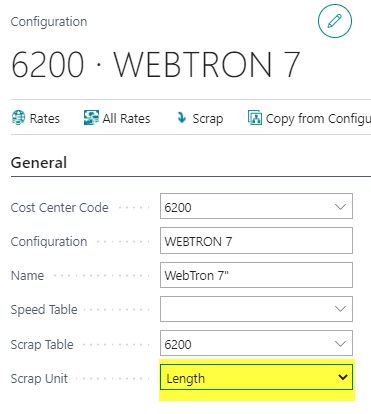
Task: Click the Rates globe icon
Action: point(18,118)
